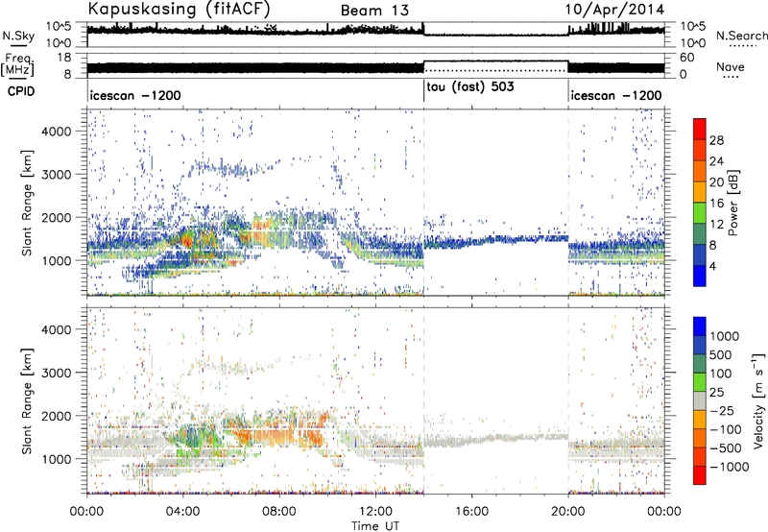768x532 pixels.
Task: Click the light green Velocity segment between 25 and 100
Action: point(700,382)
